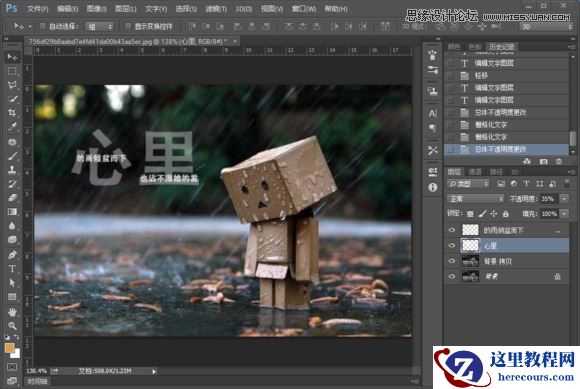Open layer filter 类型 dropdown
Image resolution: width=580 pixels, height=389 pixels.
tap(468, 184)
